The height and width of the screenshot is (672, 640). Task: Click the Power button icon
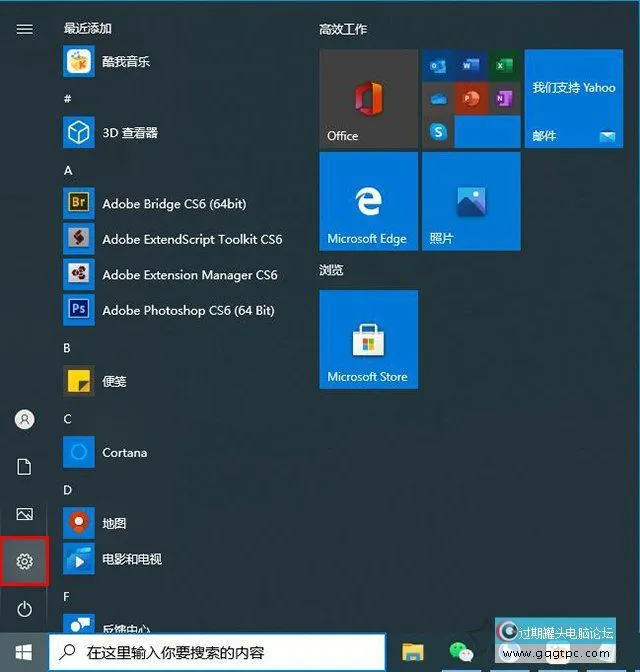coord(24,609)
